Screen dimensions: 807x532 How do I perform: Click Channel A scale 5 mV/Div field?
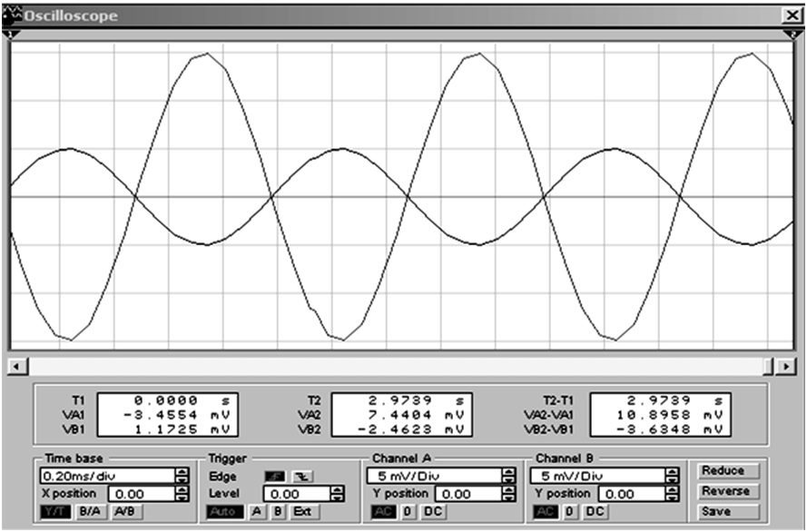[x=435, y=476]
